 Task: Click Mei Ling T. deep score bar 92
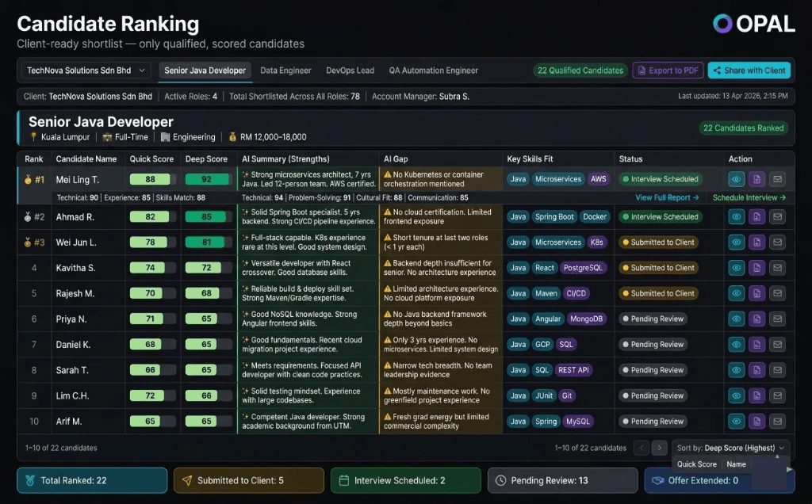207,180
